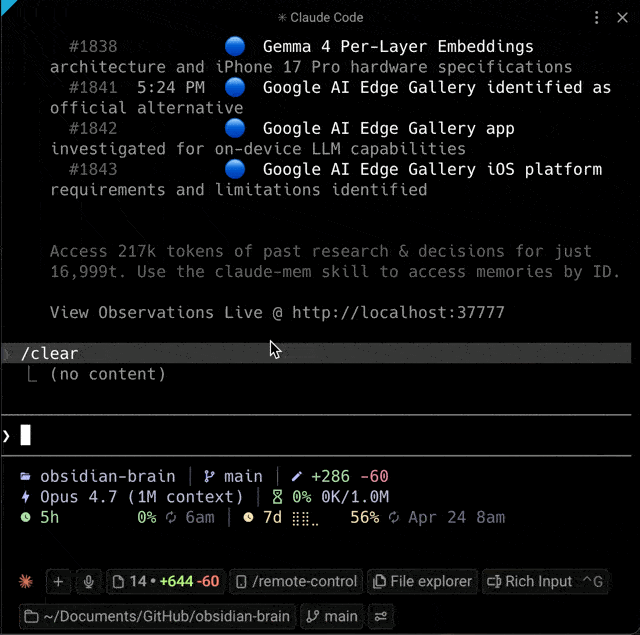Run the /remote-control command button
The width and height of the screenshot is (640, 635).
point(297,581)
